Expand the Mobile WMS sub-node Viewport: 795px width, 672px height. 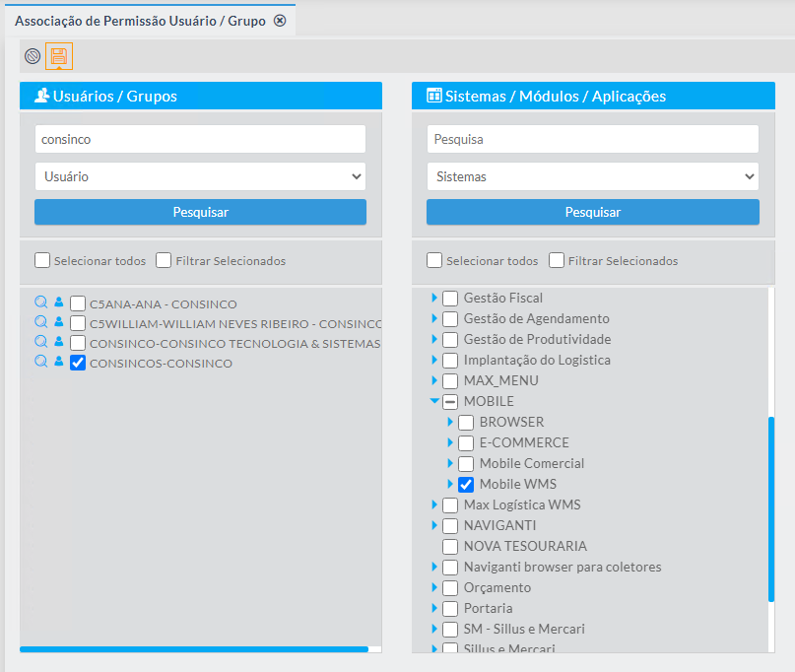[x=450, y=484]
